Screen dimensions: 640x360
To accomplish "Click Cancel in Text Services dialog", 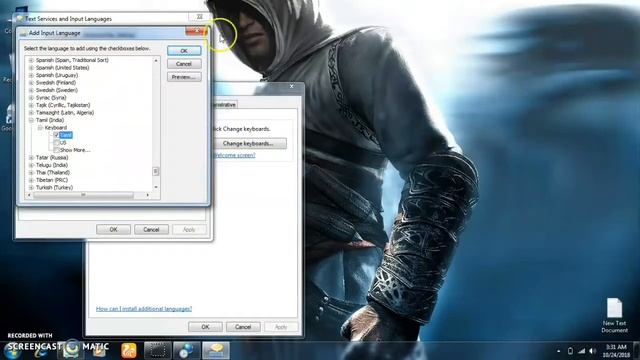I will 151,229.
